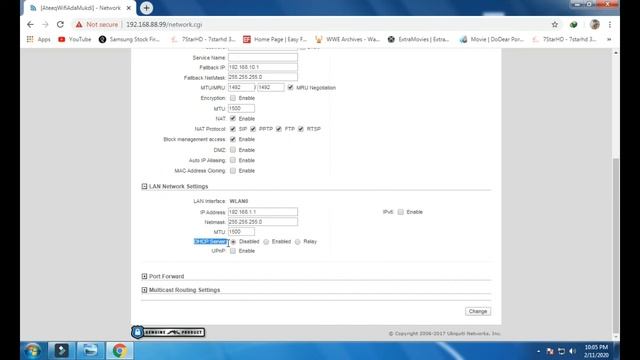Go back with the browser back arrow

point(30,24)
